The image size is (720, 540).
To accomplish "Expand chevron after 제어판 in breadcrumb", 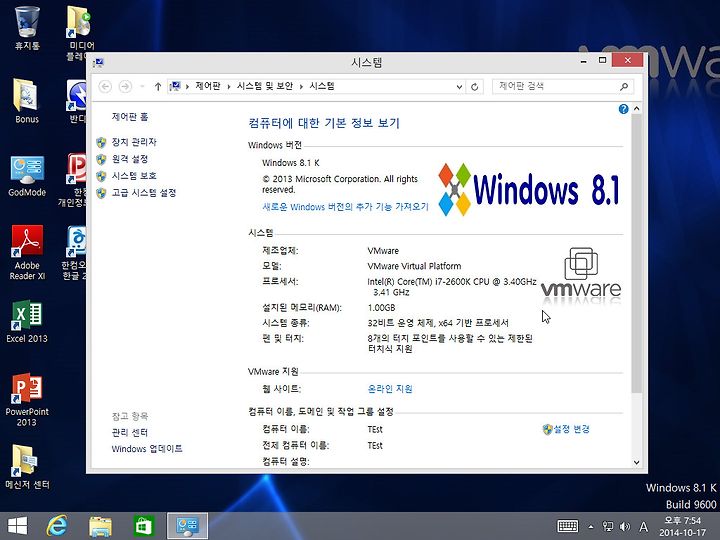I will pyautogui.click(x=229, y=86).
